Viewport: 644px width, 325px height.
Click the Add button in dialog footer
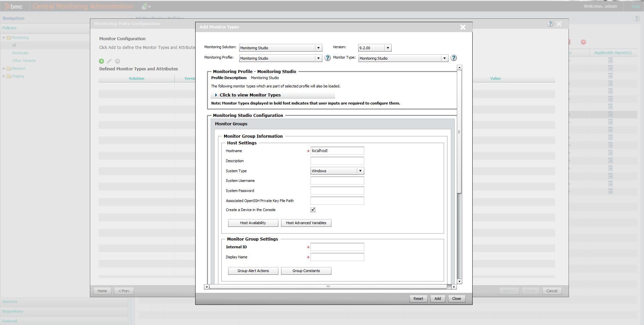[438, 299]
